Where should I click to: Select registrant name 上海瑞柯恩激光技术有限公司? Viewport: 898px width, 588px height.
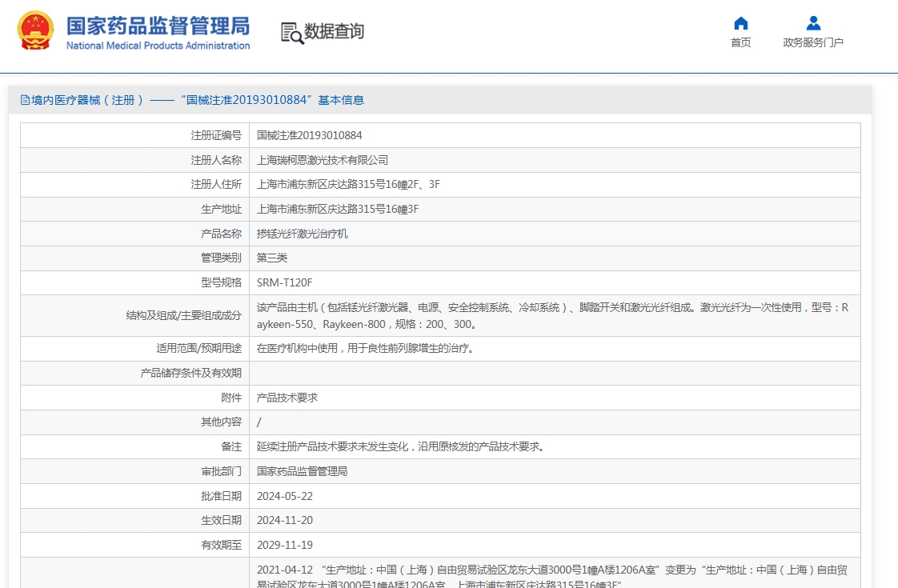[x=323, y=160]
